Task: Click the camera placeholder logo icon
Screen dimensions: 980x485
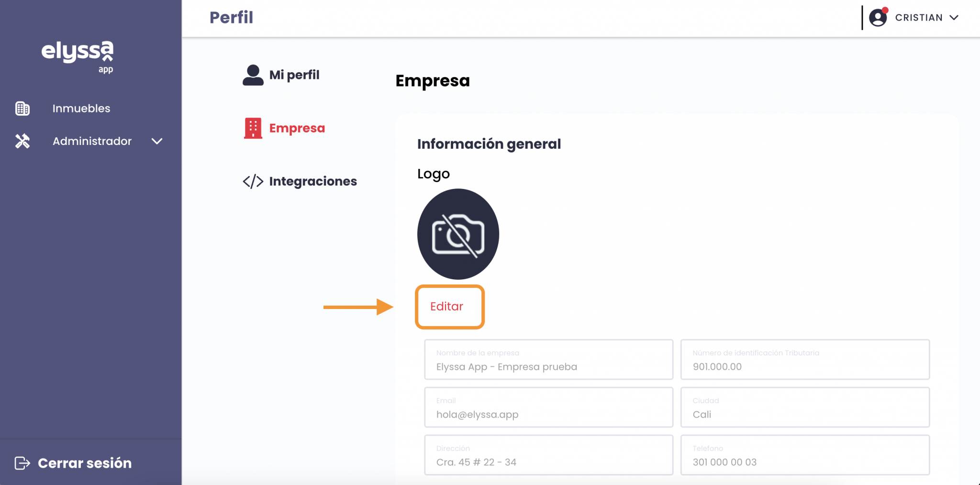Action: pos(458,234)
